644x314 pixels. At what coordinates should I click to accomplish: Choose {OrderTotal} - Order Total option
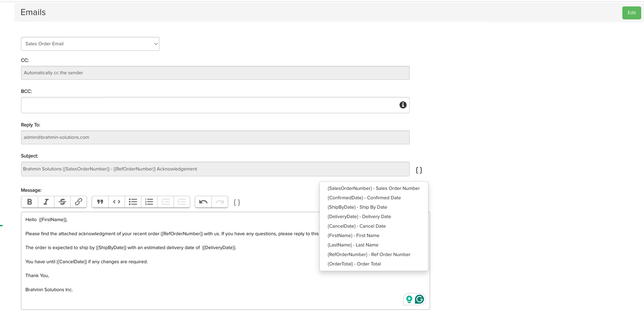(x=354, y=264)
